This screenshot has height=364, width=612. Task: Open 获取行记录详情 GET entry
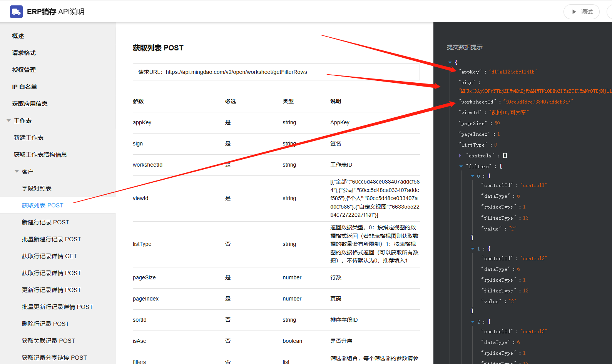point(49,256)
